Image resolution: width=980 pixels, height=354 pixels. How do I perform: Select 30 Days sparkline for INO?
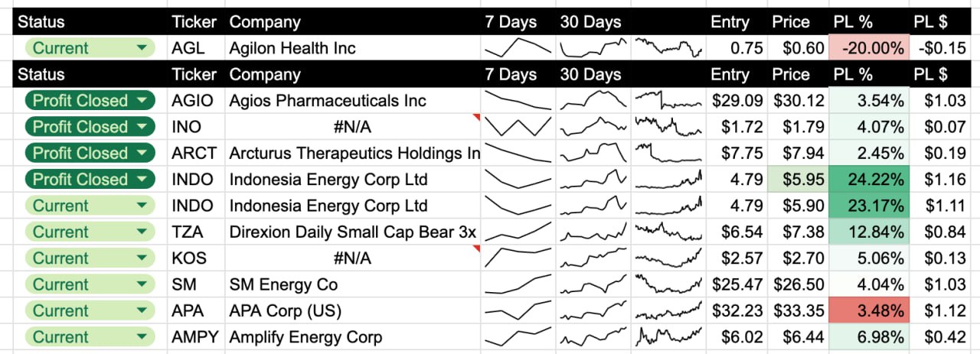click(592, 127)
